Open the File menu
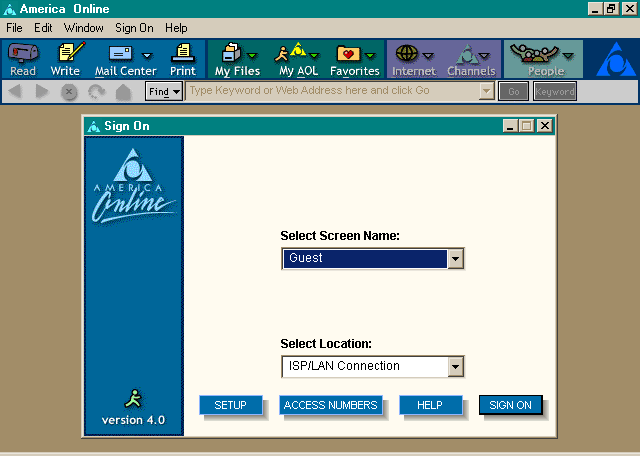This screenshot has width=640, height=456. [x=14, y=28]
